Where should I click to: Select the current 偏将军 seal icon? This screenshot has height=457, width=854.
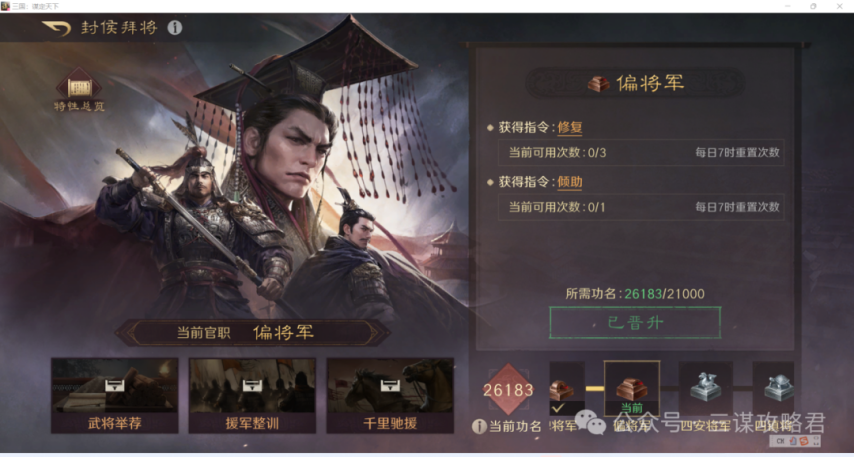click(x=632, y=389)
